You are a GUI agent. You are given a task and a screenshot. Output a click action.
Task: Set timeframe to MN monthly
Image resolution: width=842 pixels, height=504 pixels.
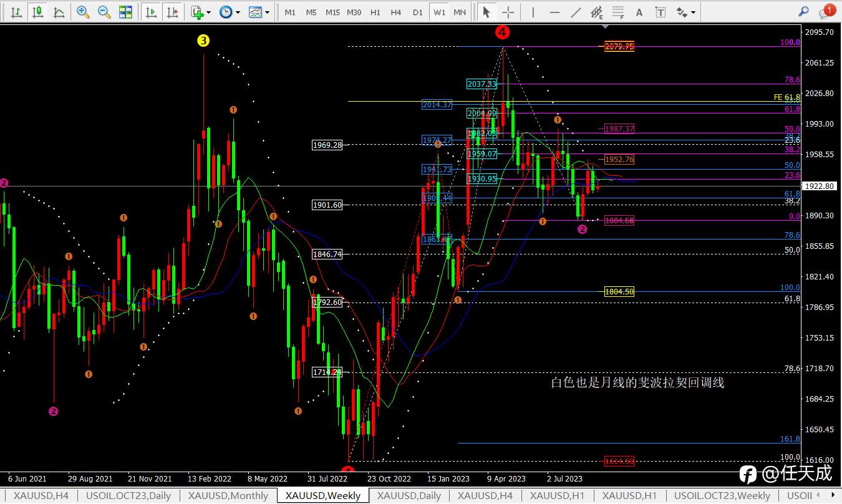460,12
